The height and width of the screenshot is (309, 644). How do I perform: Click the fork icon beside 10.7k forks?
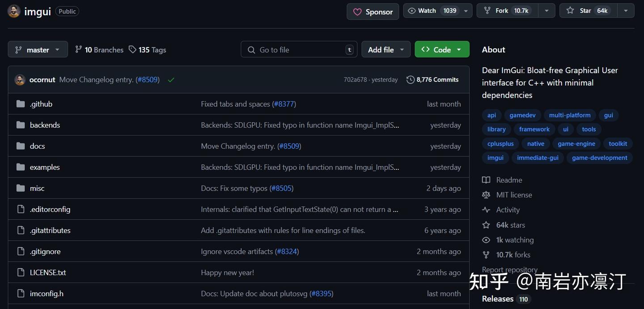click(486, 254)
